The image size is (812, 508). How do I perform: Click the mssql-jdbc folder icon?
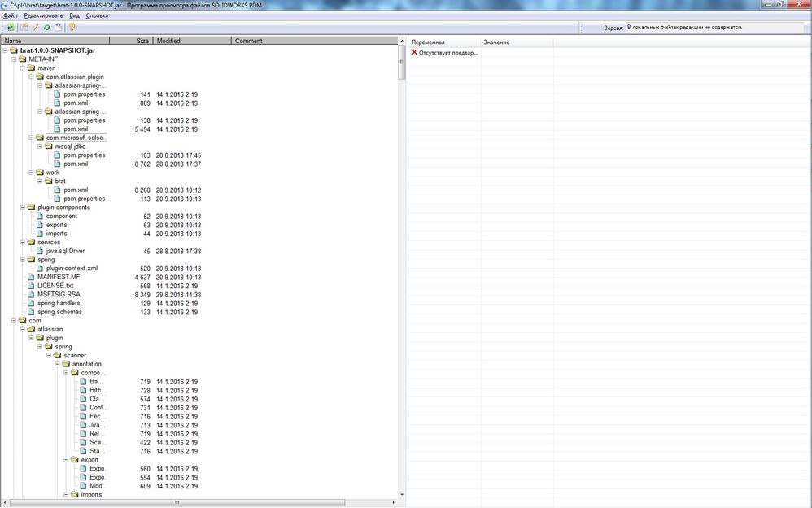(x=49, y=147)
